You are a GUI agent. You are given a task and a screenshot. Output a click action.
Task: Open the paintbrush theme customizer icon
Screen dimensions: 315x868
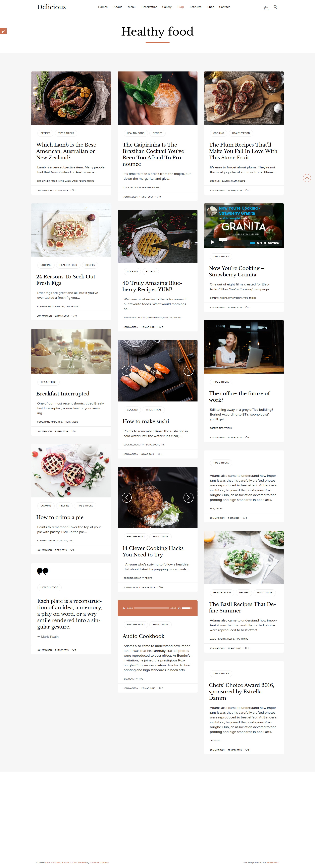pos(3,31)
